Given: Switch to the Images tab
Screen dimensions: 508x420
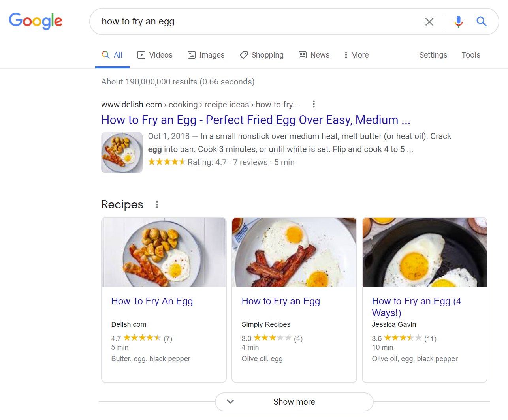Looking at the screenshot, I should tap(206, 55).
